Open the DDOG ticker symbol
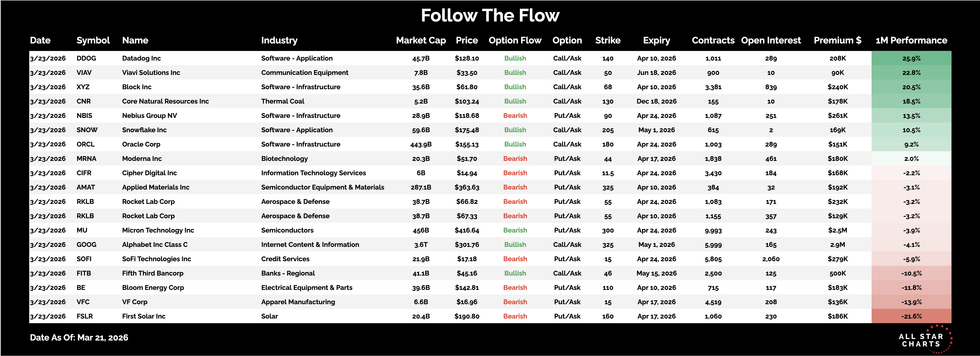 pyautogui.click(x=86, y=58)
